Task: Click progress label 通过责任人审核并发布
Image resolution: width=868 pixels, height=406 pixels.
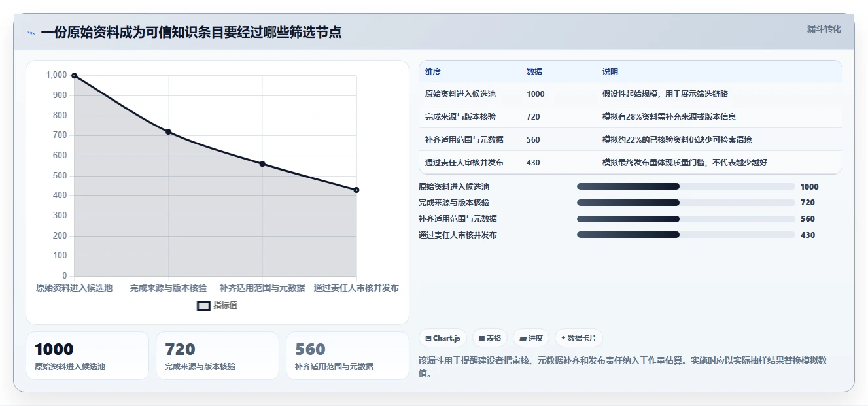Action: (457, 235)
